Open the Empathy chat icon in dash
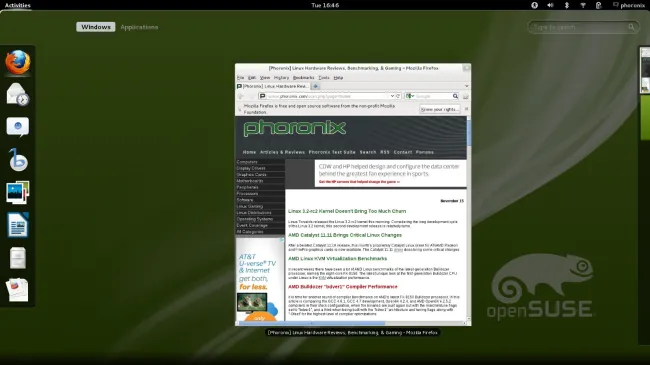 [18, 127]
